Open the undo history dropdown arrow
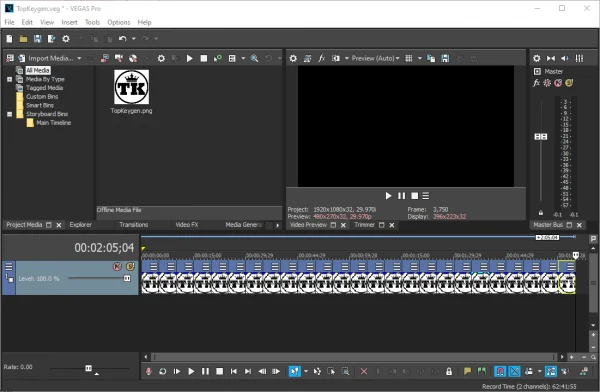 click(134, 39)
